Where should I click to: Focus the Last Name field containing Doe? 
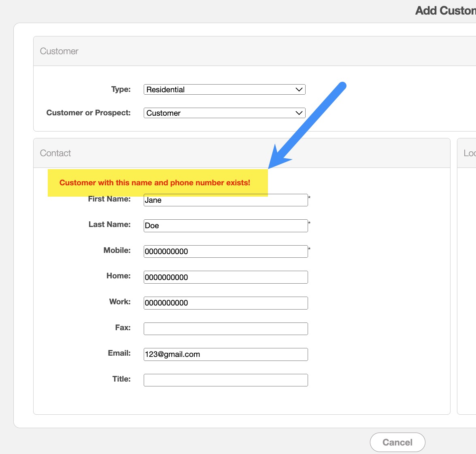point(225,226)
